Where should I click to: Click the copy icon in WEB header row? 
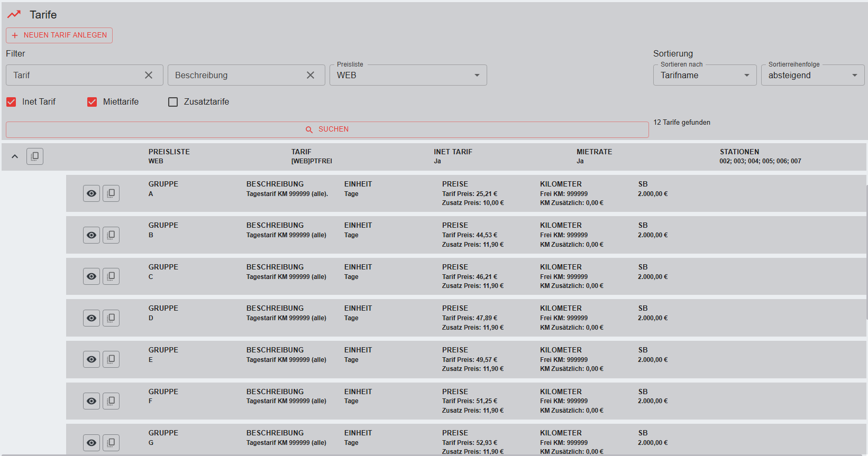coord(35,156)
